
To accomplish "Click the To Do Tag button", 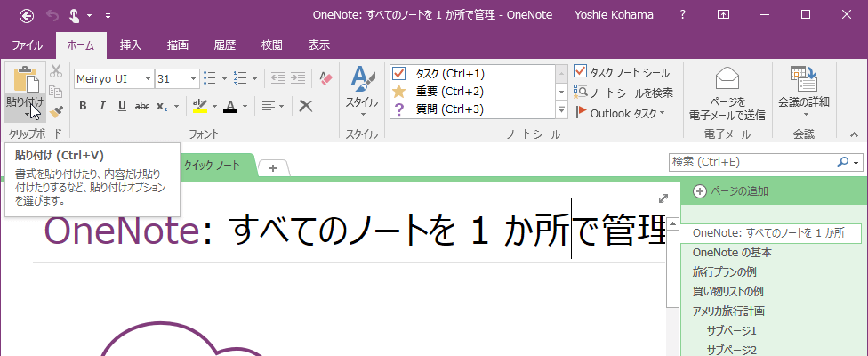I will [x=623, y=72].
